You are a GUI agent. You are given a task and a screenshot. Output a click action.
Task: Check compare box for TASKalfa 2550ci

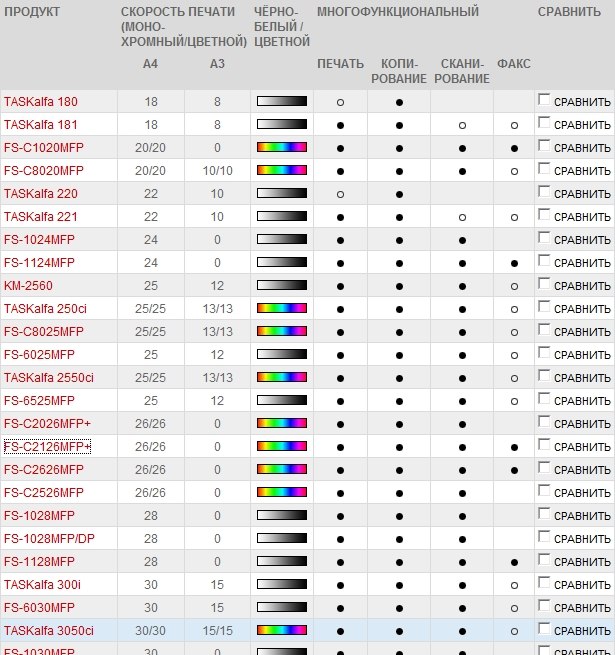click(544, 375)
